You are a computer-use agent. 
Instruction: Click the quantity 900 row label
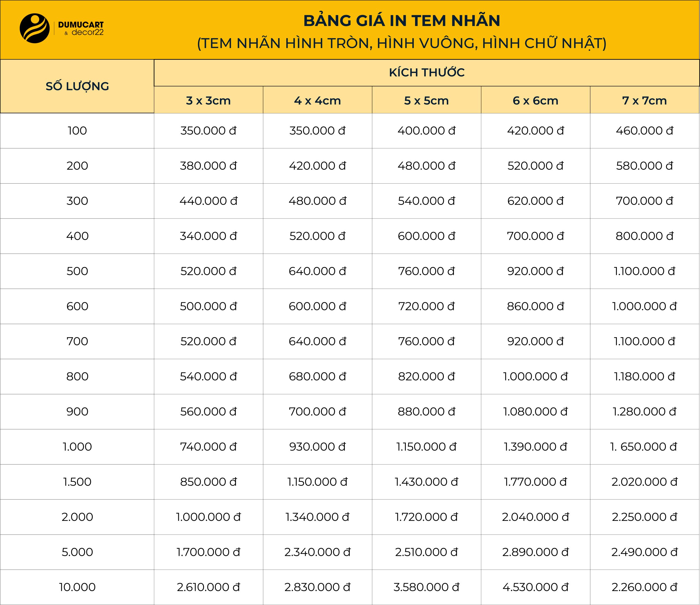[x=77, y=412]
